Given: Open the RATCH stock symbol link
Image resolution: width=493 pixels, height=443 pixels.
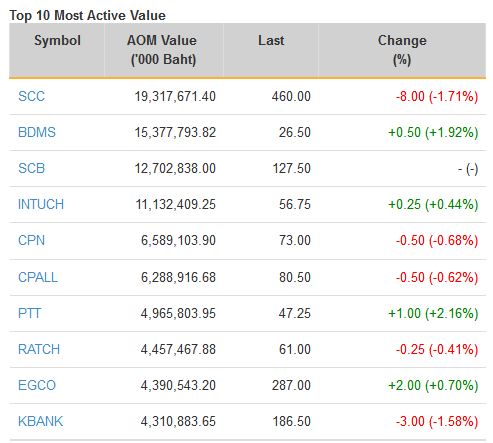Looking at the screenshot, I should 39,349.
